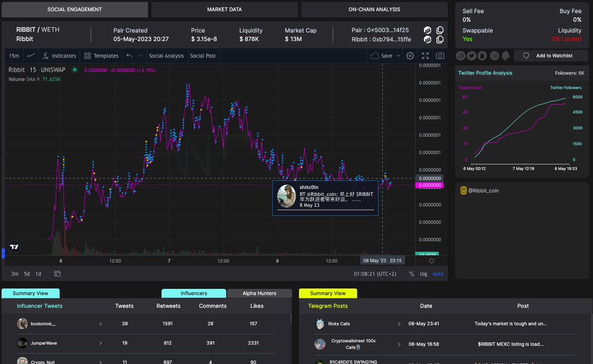Open chart Templates menu
Screen dimensions: 593x364
101,56
